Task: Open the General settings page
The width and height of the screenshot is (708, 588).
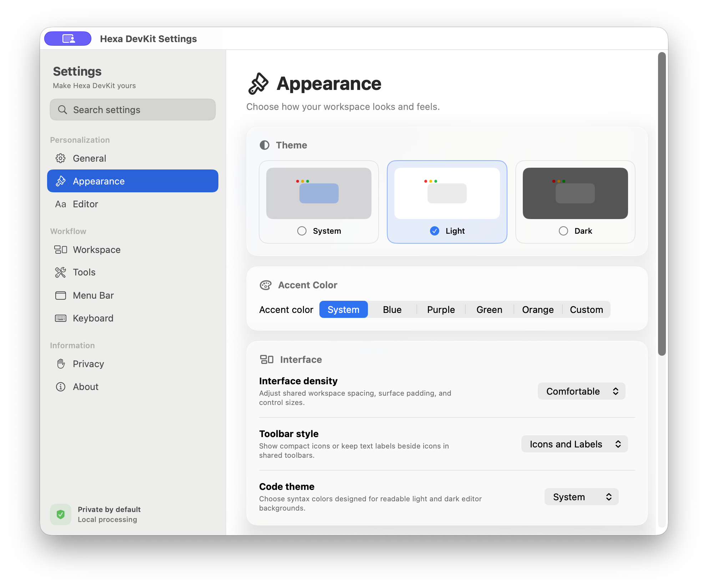Action: point(133,158)
